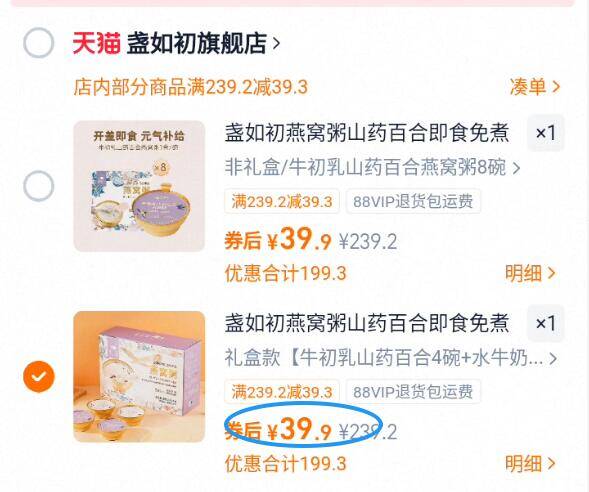Open 明细 discount details for second item
This screenshot has width=589, height=492.
(x=530, y=463)
